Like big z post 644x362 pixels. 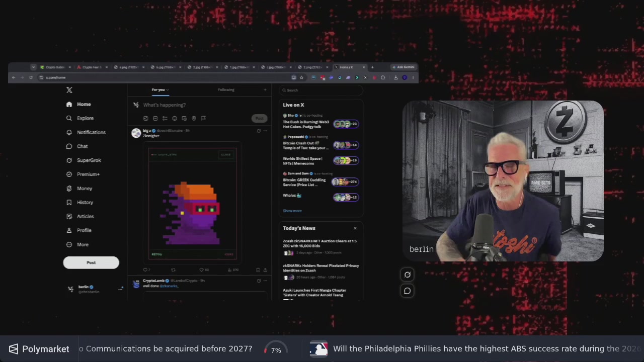pos(203,270)
